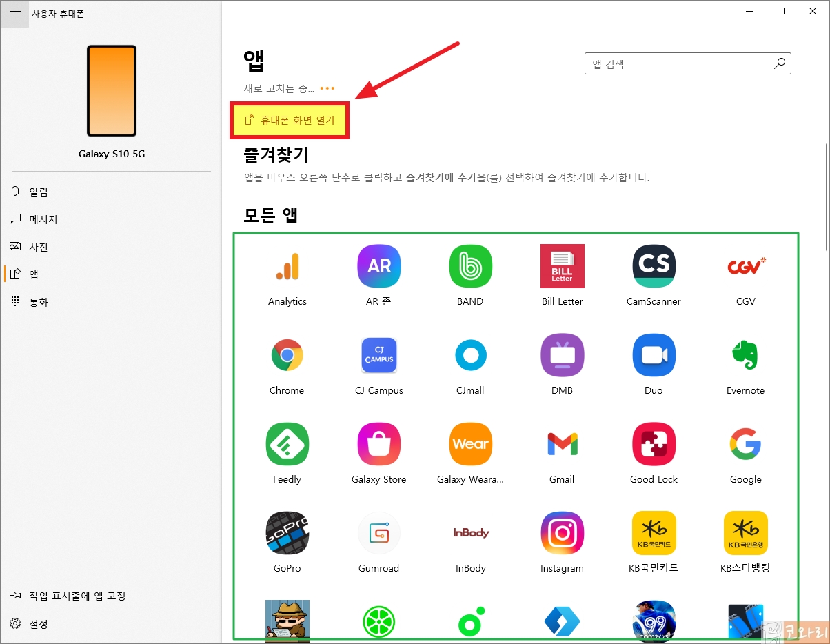Screen dimensions: 830x644
Task: Launch the DMB app icon
Action: click(562, 355)
